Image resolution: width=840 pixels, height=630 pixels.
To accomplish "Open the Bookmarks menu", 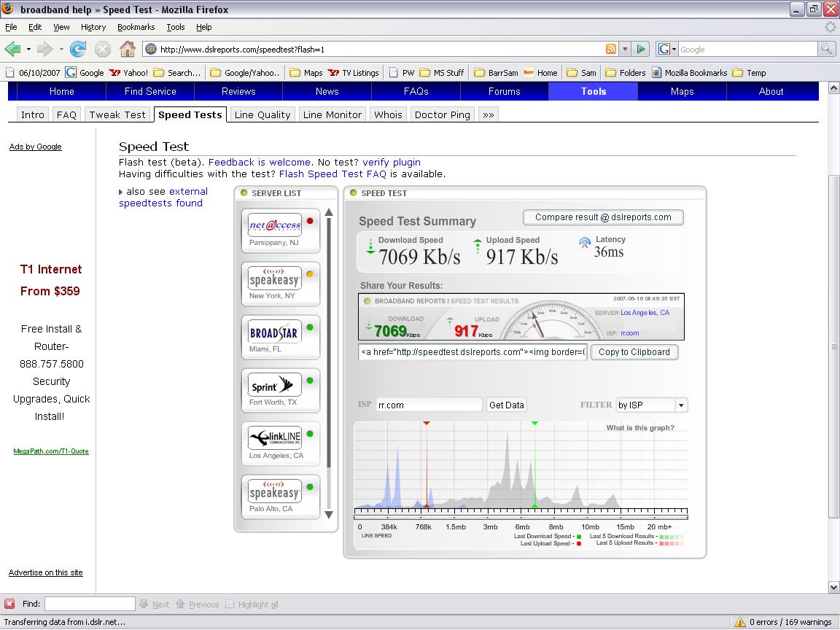I will 136,27.
